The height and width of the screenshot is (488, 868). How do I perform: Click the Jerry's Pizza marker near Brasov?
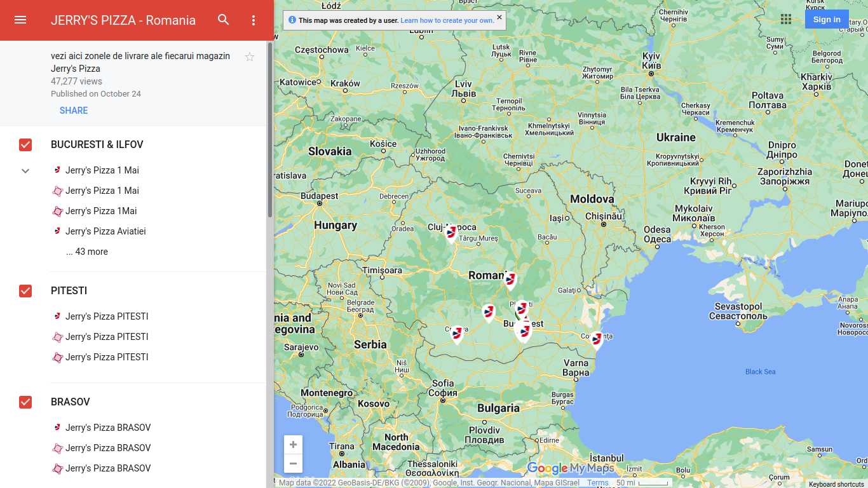point(510,280)
